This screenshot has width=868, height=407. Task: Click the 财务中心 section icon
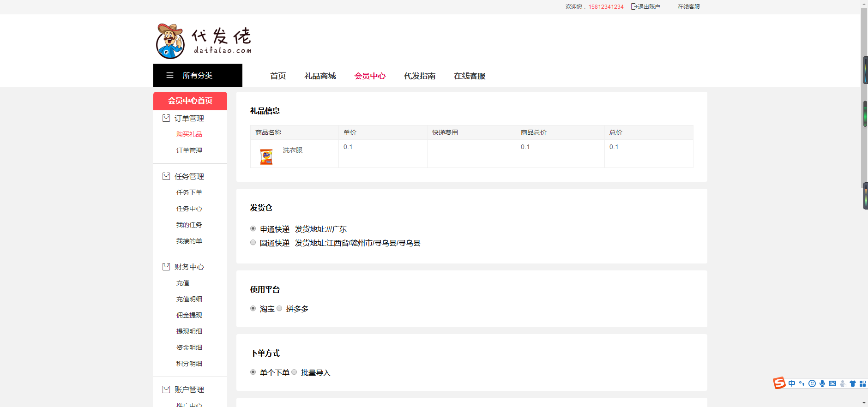[x=166, y=267]
